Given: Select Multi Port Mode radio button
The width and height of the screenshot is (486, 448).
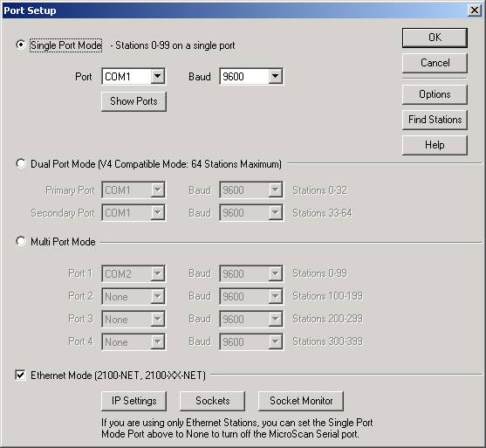Looking at the screenshot, I should [x=21, y=241].
